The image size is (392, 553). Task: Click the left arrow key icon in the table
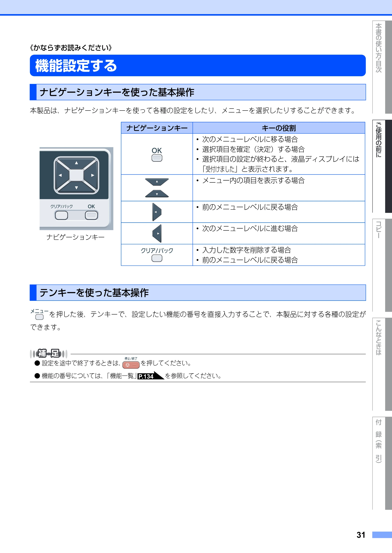pos(157,212)
